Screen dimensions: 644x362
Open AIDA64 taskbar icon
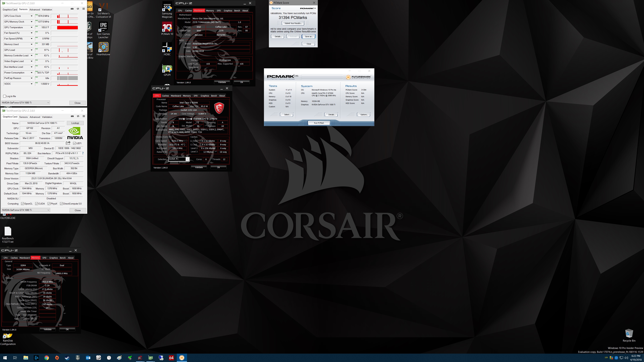pos(171,358)
